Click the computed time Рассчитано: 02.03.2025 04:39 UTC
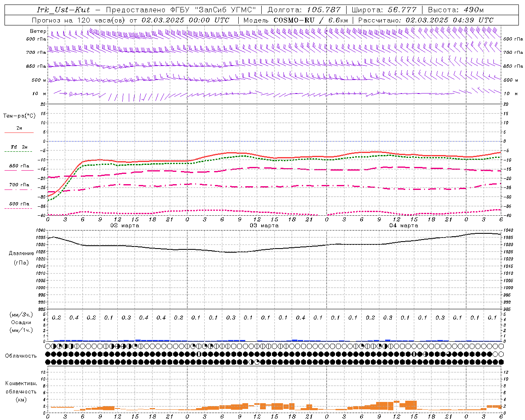The image size is (525, 420). click(426, 20)
